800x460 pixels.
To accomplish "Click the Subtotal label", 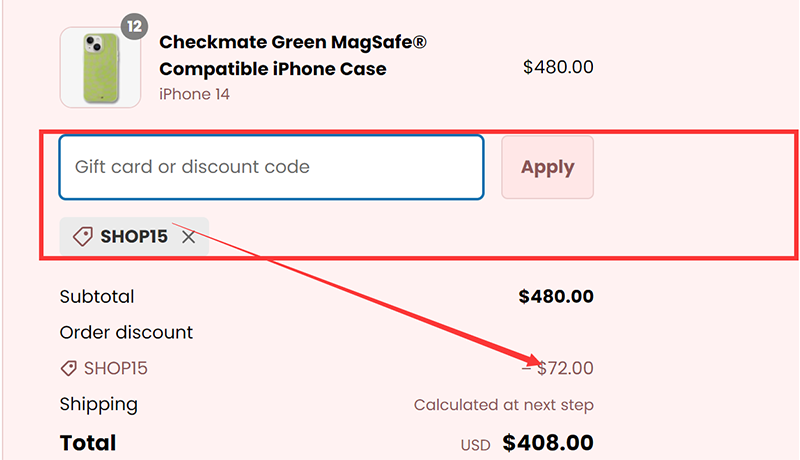I will point(97,296).
